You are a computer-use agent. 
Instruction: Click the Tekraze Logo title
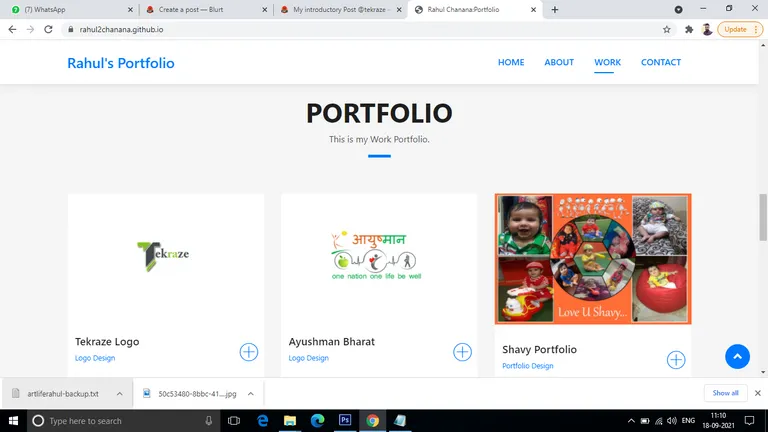tap(107, 342)
